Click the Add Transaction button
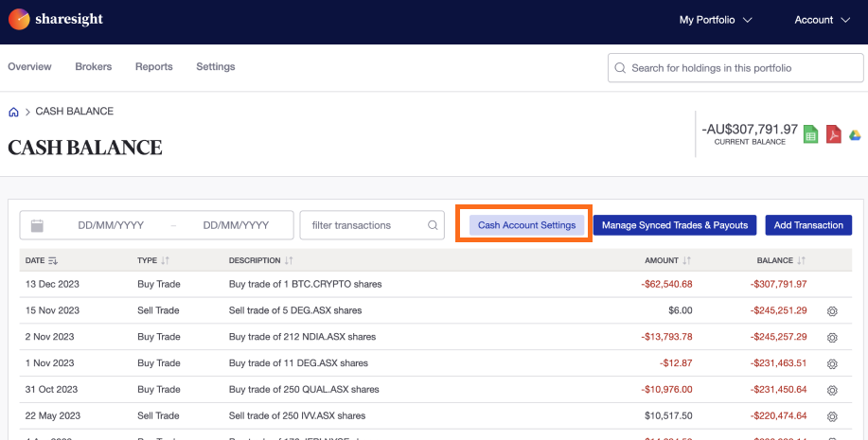 point(808,225)
